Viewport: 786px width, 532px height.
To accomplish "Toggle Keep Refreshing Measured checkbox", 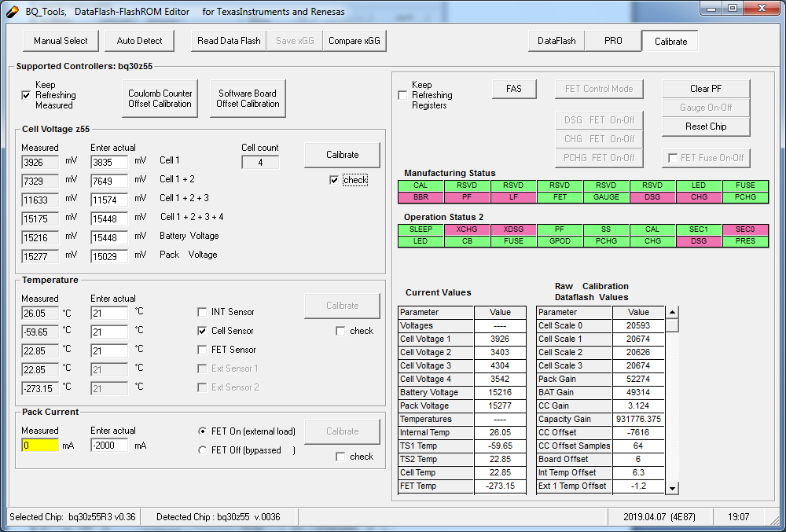I will click(26, 95).
